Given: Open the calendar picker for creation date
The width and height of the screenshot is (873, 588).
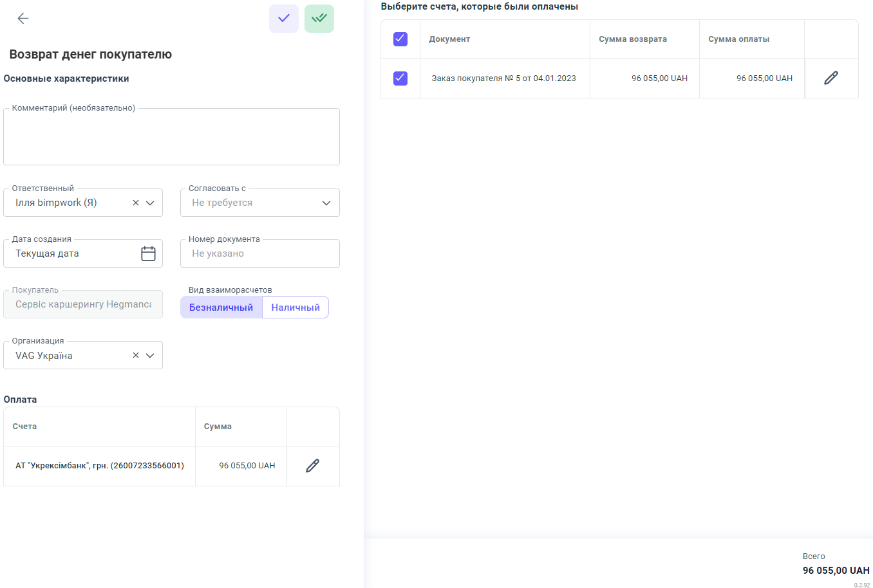Looking at the screenshot, I should click(148, 253).
